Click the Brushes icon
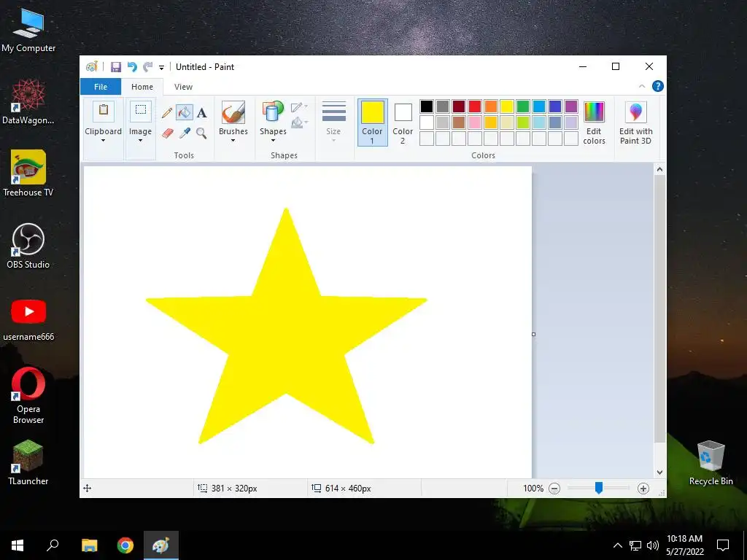The width and height of the screenshot is (747, 560). [233, 112]
